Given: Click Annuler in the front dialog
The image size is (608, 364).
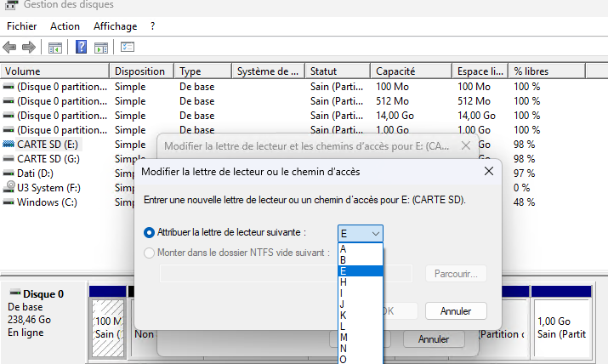Looking at the screenshot, I should pos(456,311).
